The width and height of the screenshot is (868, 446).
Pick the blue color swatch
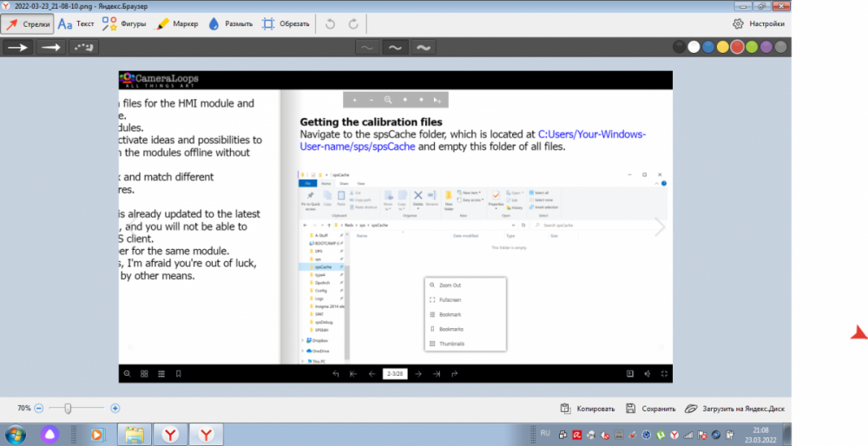pos(708,48)
